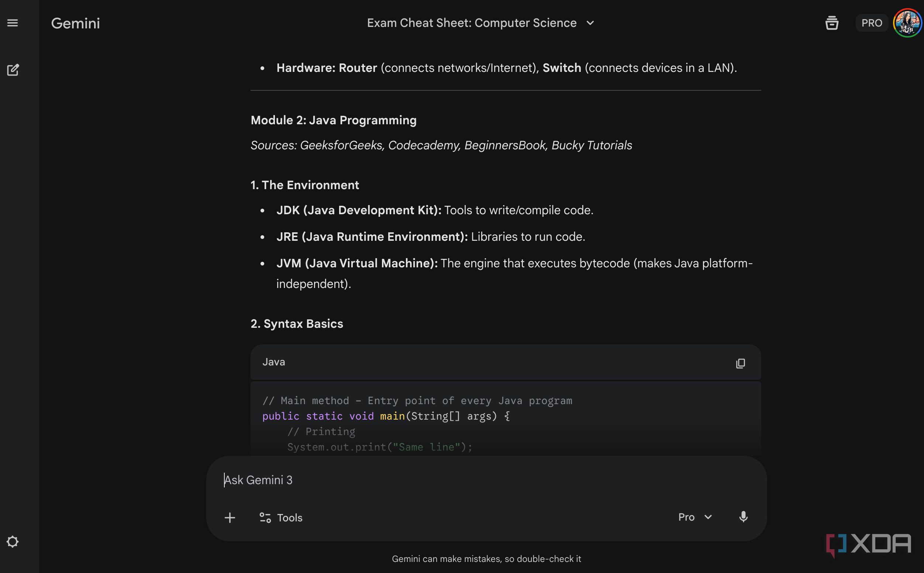Focus the Ask Gemini 3 input field

click(486, 480)
